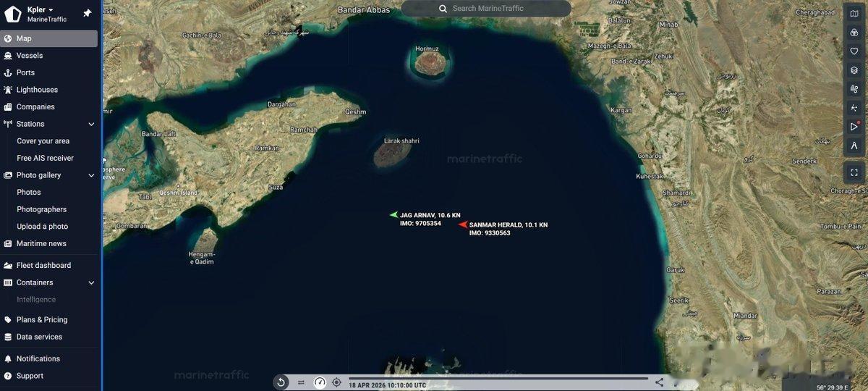Select the distance measuring compass tool

pos(854,145)
